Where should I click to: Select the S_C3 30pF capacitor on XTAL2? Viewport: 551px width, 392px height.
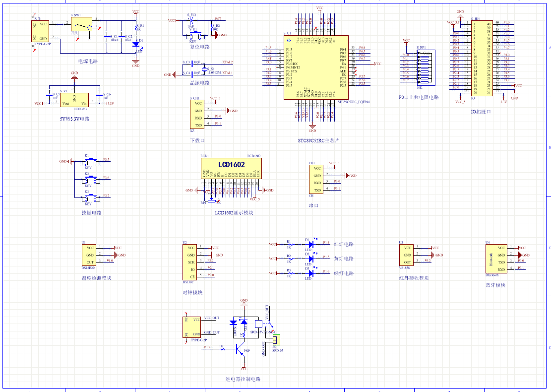click(x=192, y=64)
